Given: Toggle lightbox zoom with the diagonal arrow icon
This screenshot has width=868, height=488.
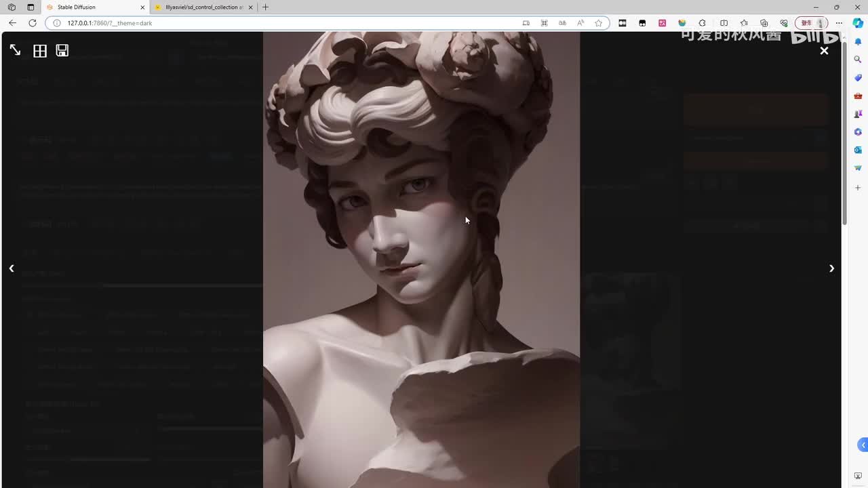Looking at the screenshot, I should [15, 50].
